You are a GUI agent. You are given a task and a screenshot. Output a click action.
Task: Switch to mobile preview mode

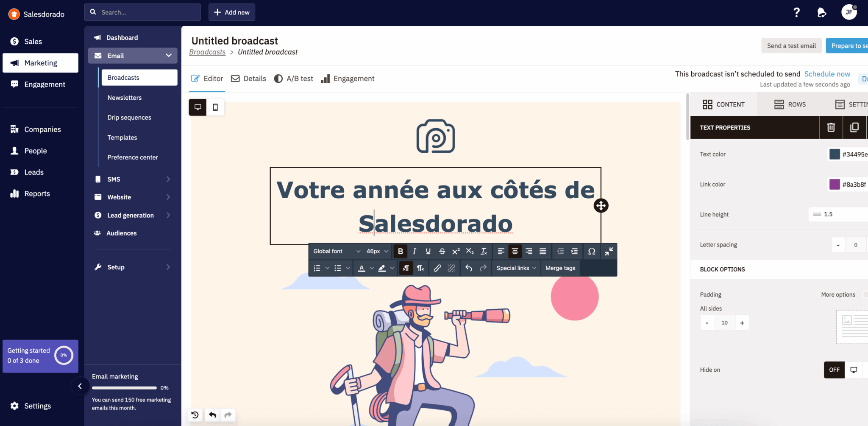[x=215, y=107]
